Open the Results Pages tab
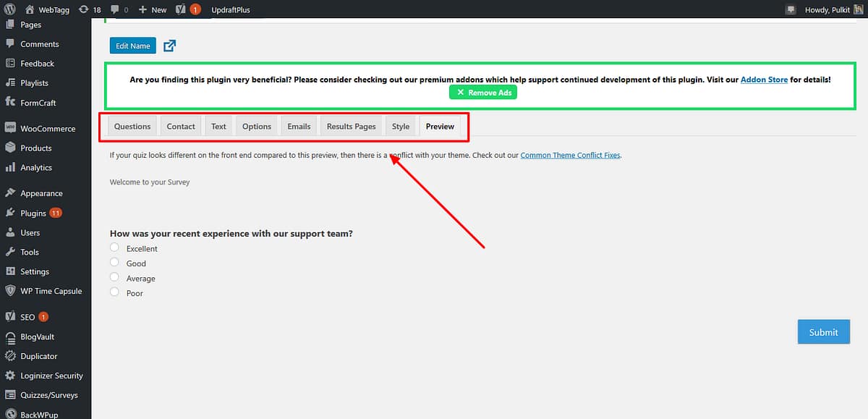Screen dimensions: 868x419 click(x=350, y=126)
